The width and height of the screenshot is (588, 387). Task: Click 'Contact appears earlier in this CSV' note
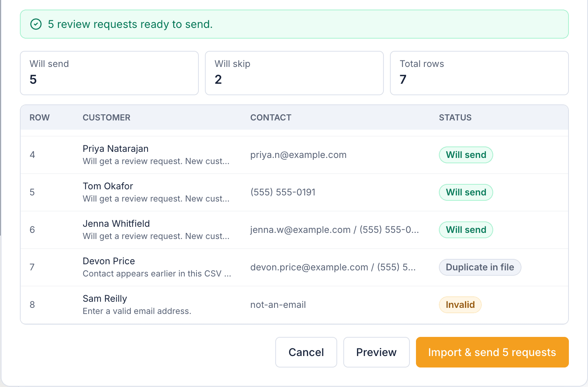click(x=157, y=274)
